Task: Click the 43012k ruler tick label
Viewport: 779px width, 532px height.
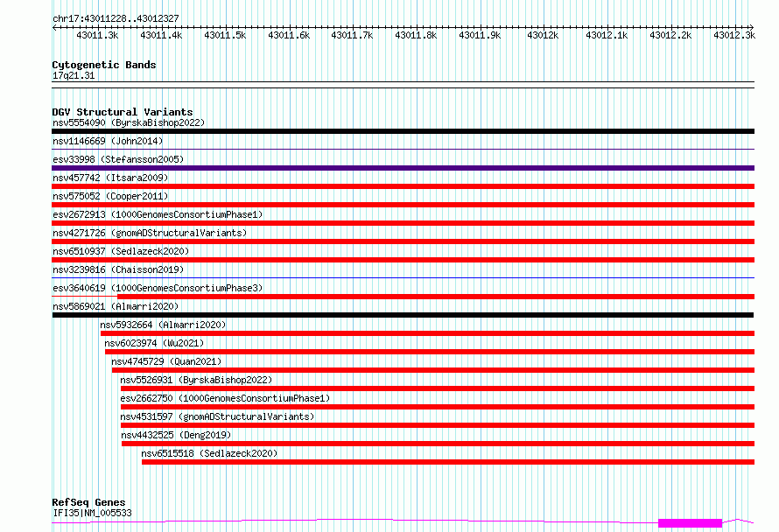Action: point(543,35)
